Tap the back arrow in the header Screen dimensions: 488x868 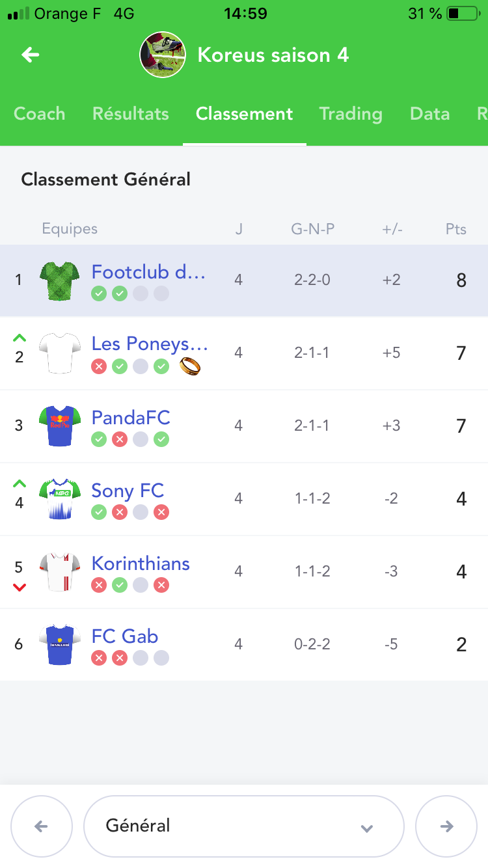[31, 55]
